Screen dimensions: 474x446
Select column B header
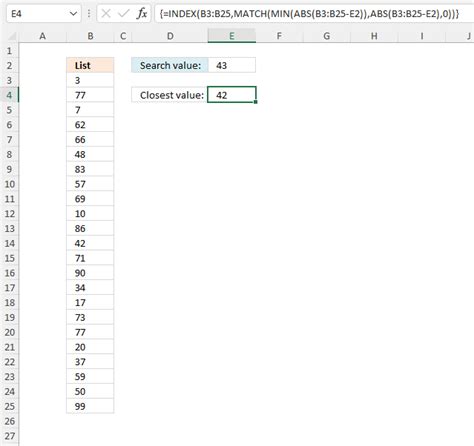(x=90, y=36)
